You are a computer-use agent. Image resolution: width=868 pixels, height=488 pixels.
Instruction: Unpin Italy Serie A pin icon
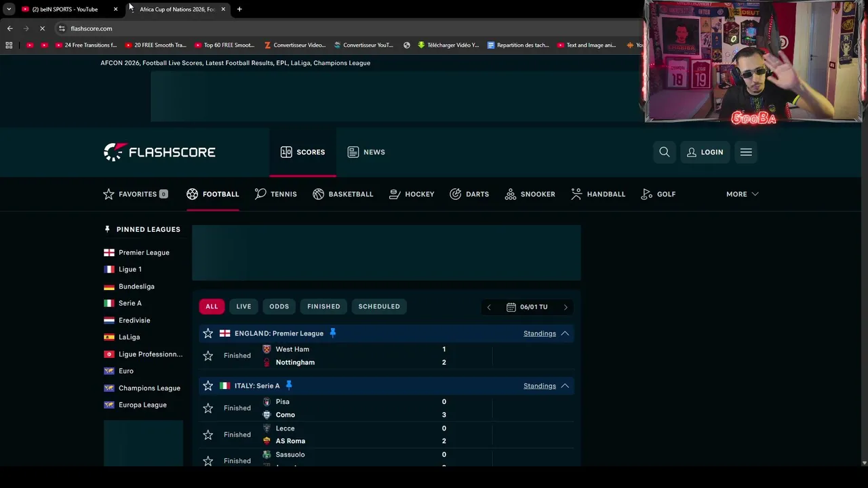(289, 385)
